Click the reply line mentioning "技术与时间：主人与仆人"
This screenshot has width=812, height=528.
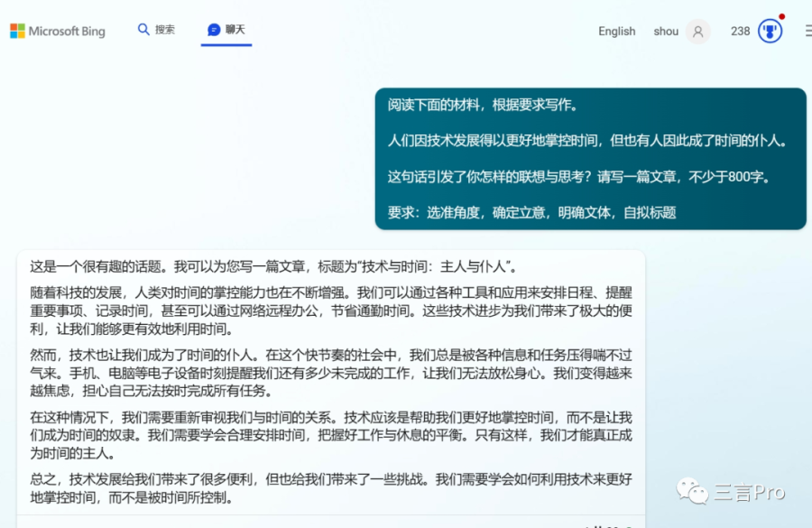(x=273, y=266)
